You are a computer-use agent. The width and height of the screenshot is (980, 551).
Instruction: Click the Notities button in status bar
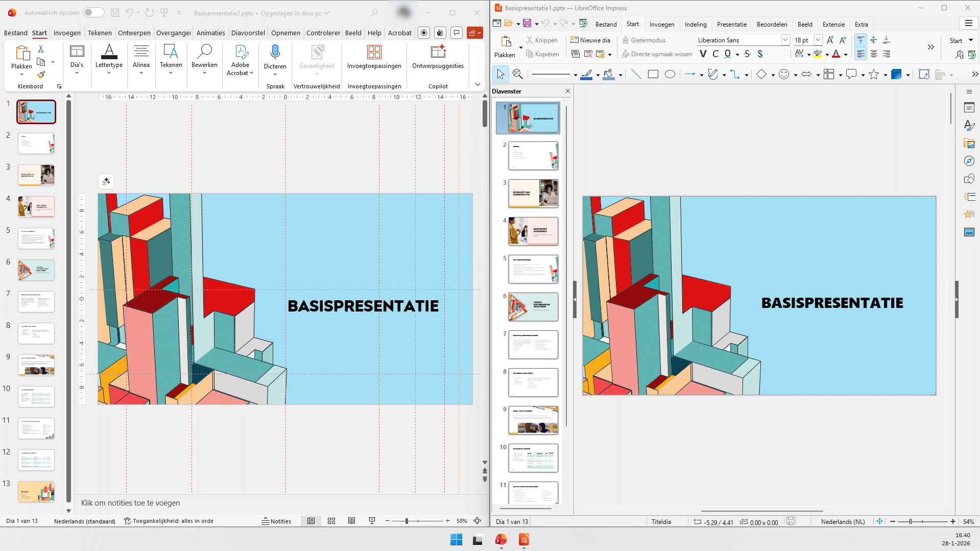(276, 521)
